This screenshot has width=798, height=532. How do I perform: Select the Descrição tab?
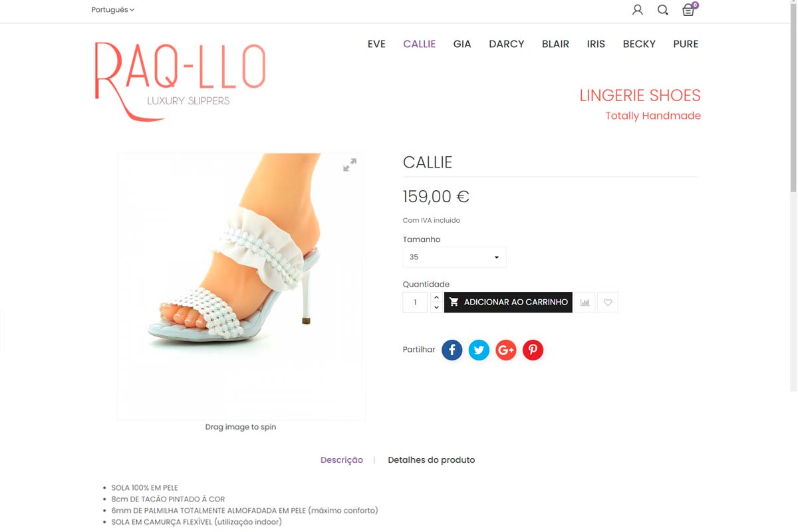click(x=342, y=460)
